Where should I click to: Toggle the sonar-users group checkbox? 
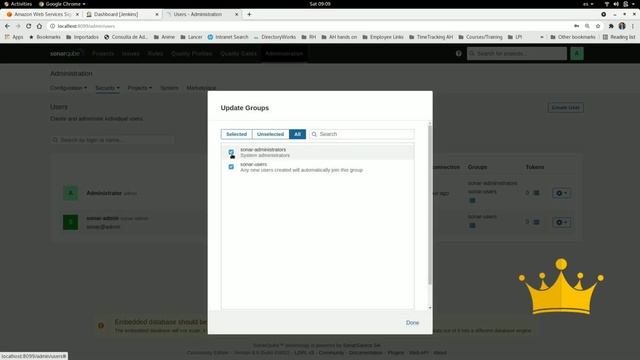click(231, 167)
